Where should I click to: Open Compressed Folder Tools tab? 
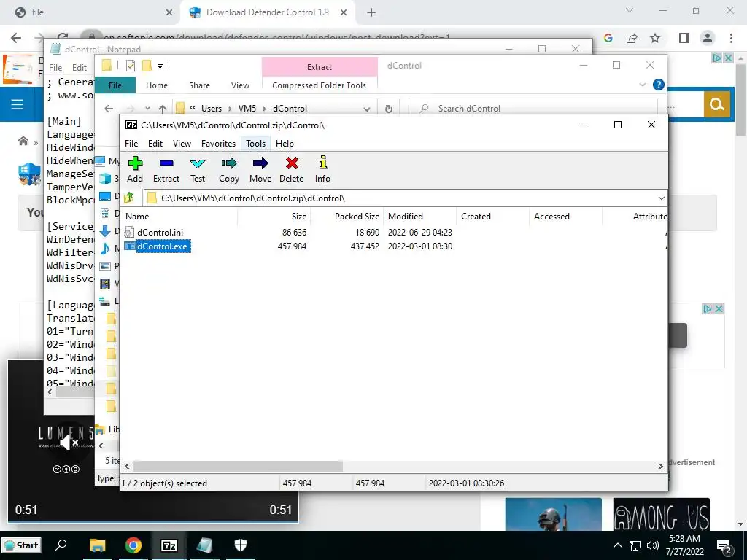click(x=320, y=85)
